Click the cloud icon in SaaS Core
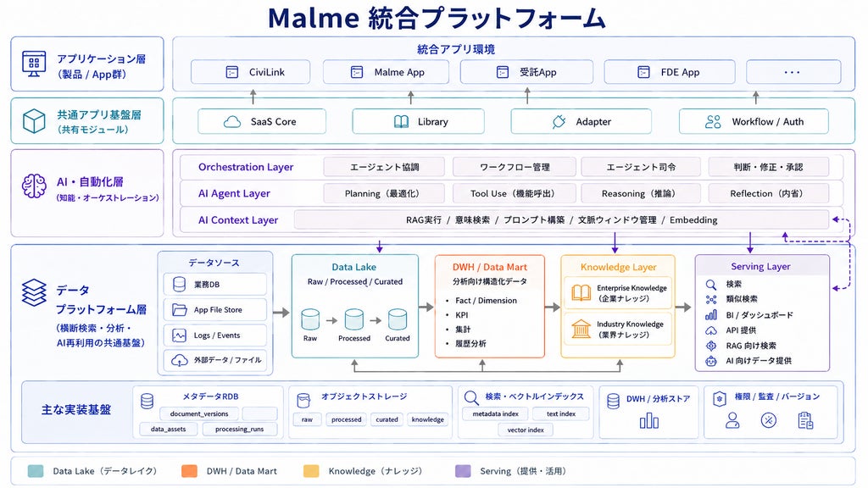This screenshot has width=868, height=488. point(232,122)
